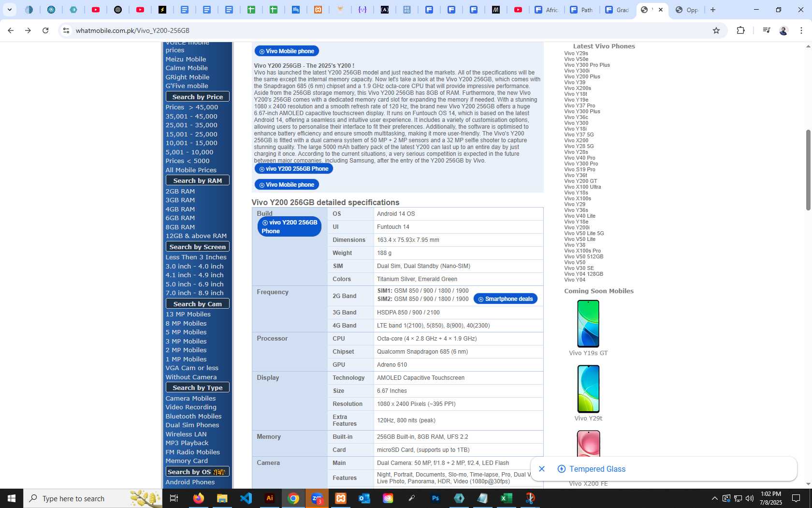Open XAMPP from the taskbar
The width and height of the screenshot is (812, 508).
(341, 498)
